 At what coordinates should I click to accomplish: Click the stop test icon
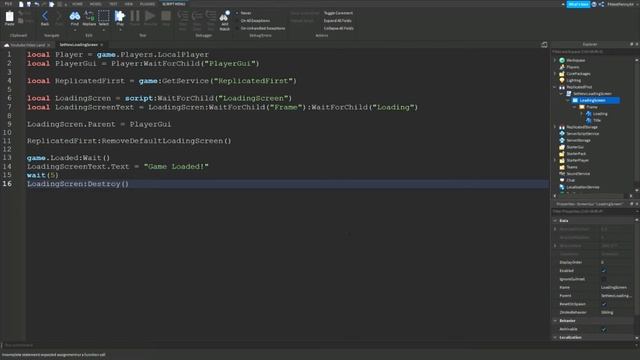pyautogui.click(x=166, y=16)
